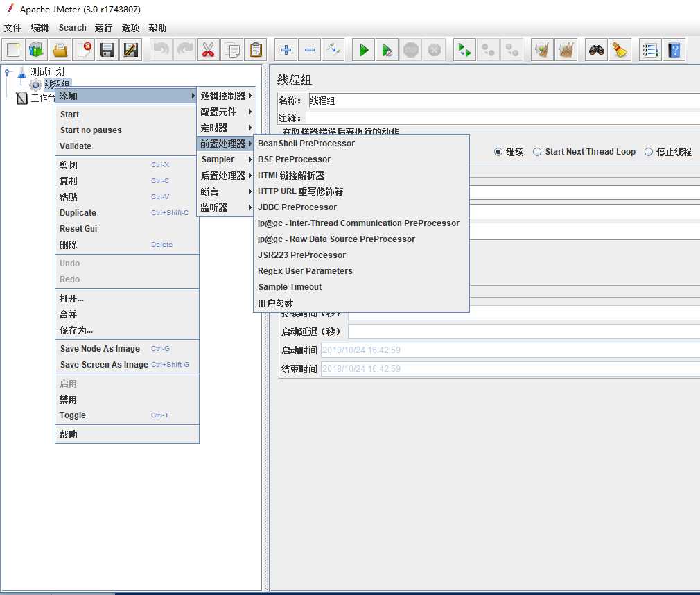Image resolution: width=700 pixels, height=595 pixels.
Task: Select the 继续 radio button
Action: (498, 152)
